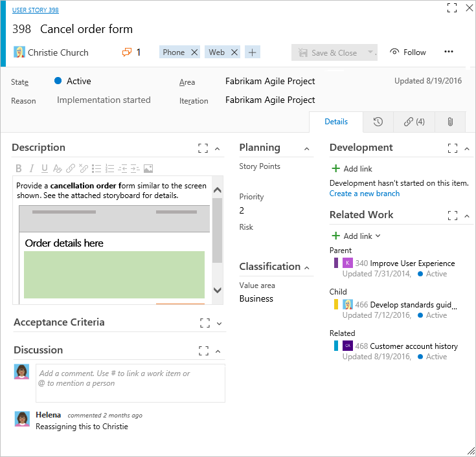Click the increase indent icon

click(135, 168)
